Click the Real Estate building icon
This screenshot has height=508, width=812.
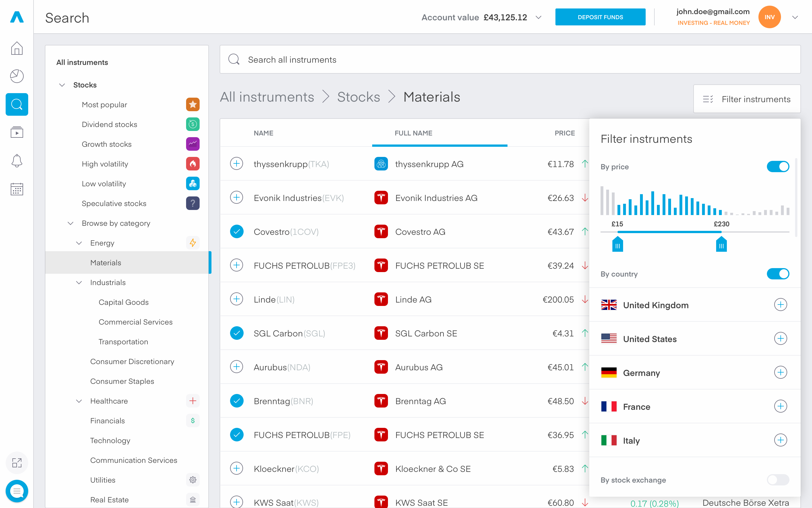pyautogui.click(x=193, y=500)
